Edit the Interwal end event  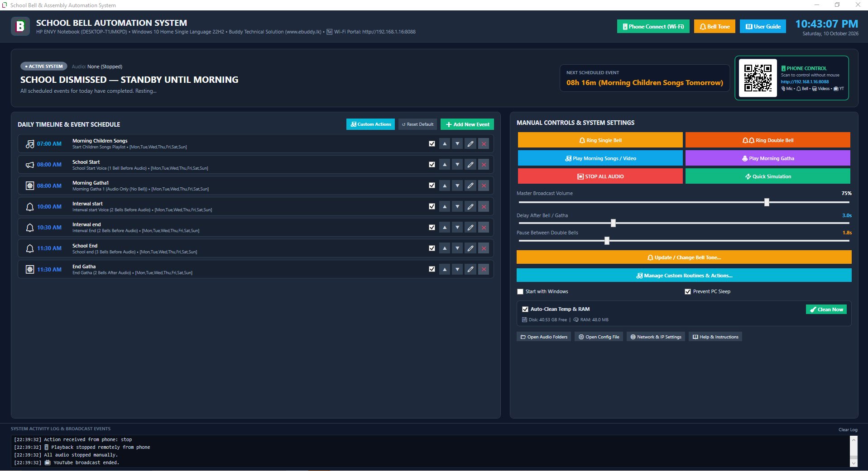(x=470, y=228)
